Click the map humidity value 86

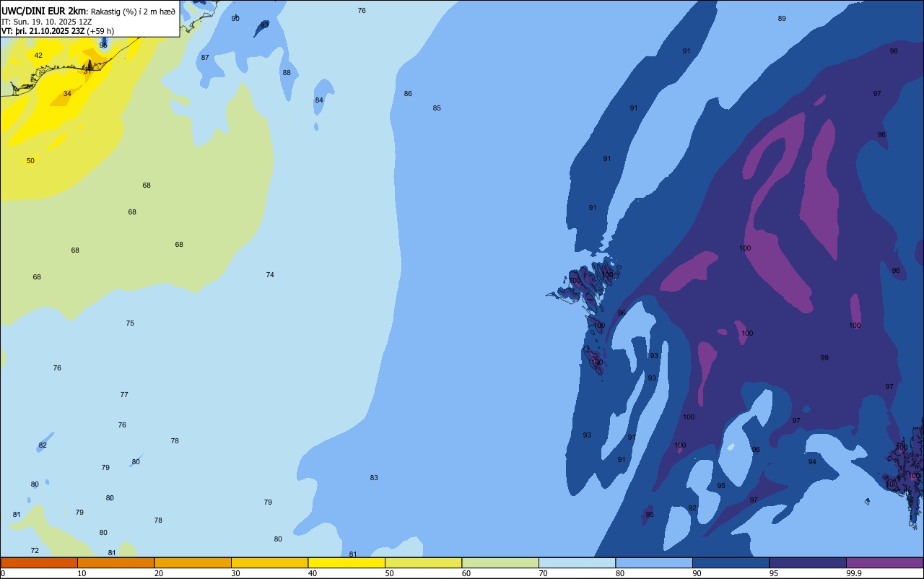click(408, 94)
